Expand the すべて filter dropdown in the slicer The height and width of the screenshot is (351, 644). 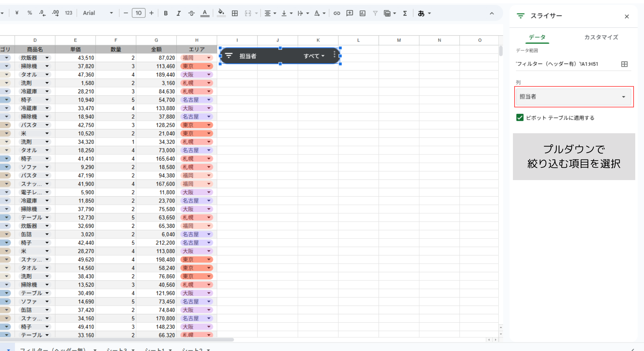point(314,56)
